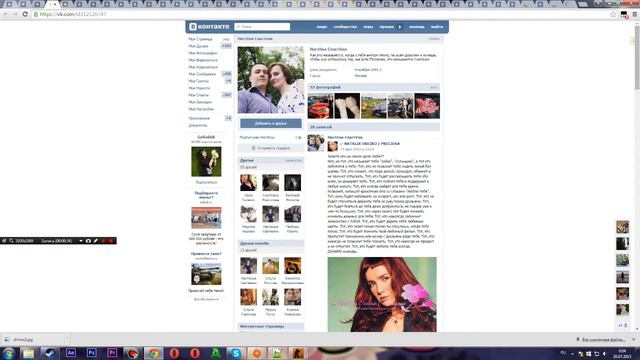Bookmark the page with the star icon
Screen dimensions: 640x360
(613, 14)
